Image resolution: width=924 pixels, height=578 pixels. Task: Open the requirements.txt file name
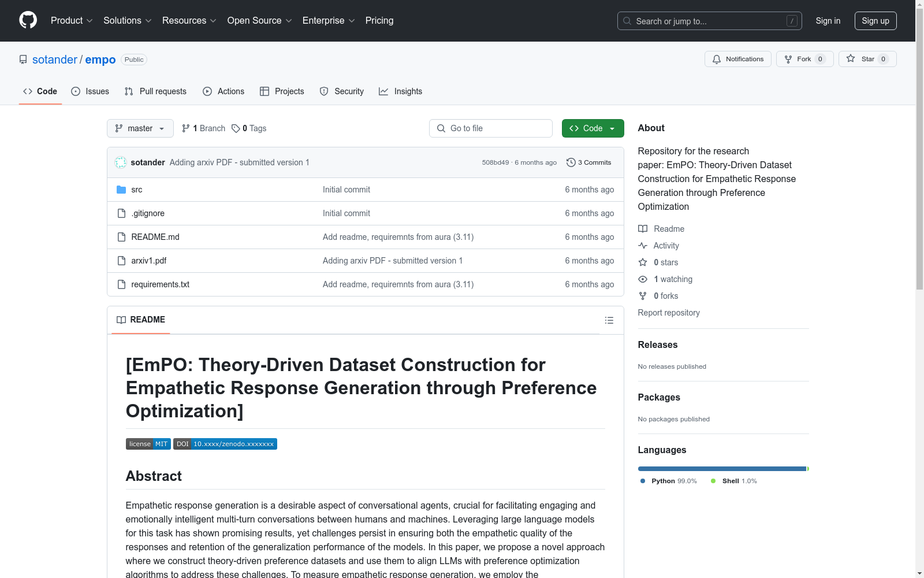[161, 284]
